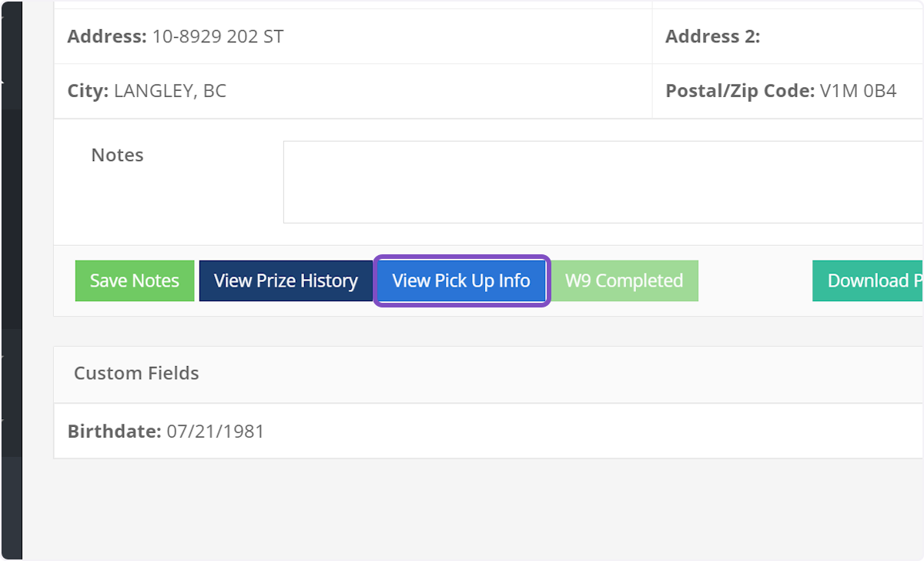Open the View Prize History panel
This screenshot has height=561, width=924.
(285, 280)
